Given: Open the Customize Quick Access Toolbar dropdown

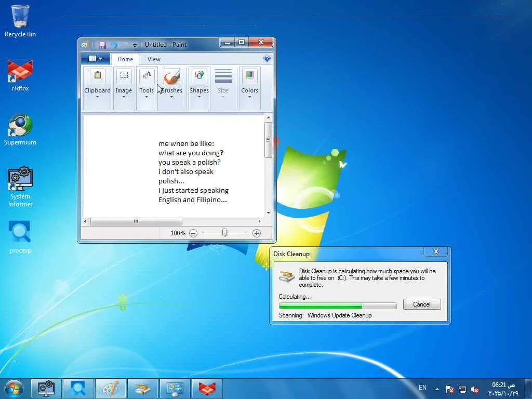Looking at the screenshot, I should tap(135, 45).
